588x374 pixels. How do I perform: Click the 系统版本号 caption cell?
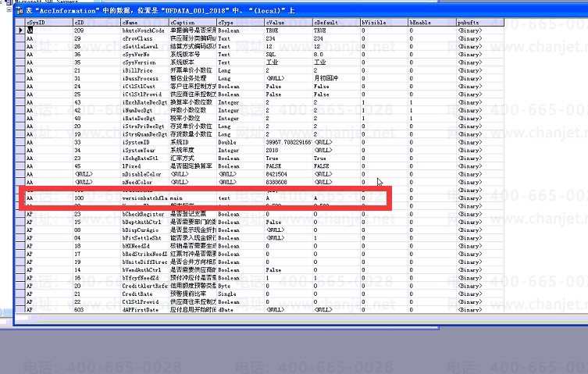pyautogui.click(x=193, y=55)
